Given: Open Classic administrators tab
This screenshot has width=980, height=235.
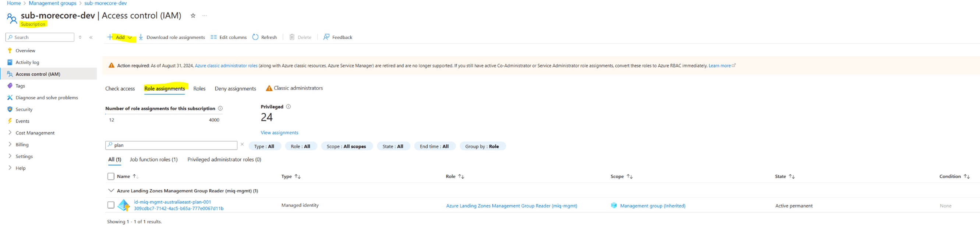Looking at the screenshot, I should (x=294, y=88).
